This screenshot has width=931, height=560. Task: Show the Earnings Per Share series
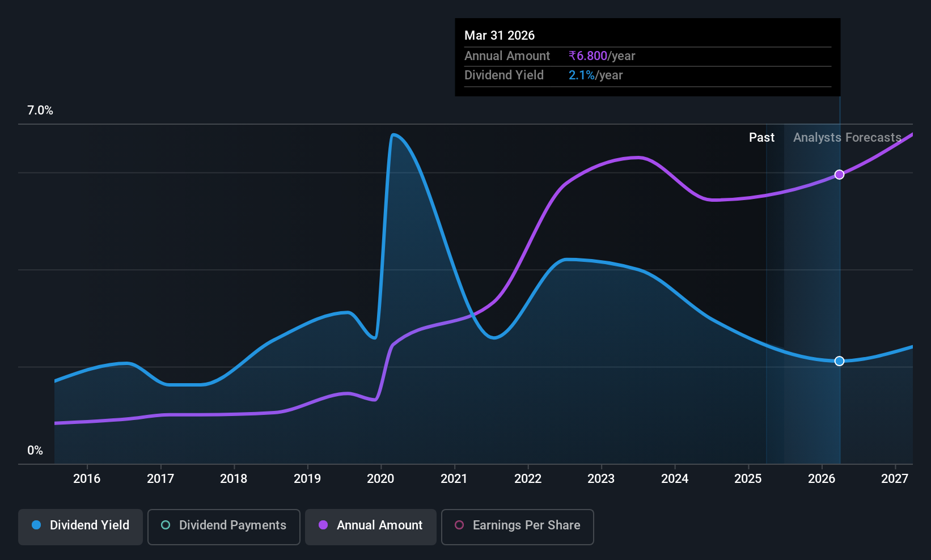(518, 527)
